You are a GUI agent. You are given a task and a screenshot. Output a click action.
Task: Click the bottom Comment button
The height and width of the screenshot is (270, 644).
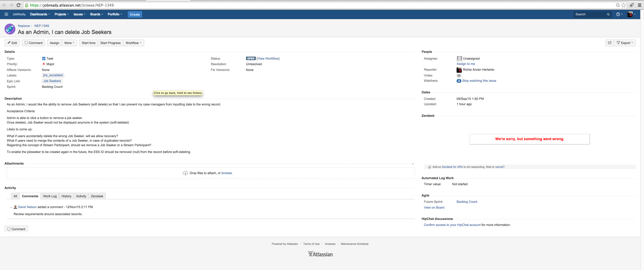(x=16, y=229)
